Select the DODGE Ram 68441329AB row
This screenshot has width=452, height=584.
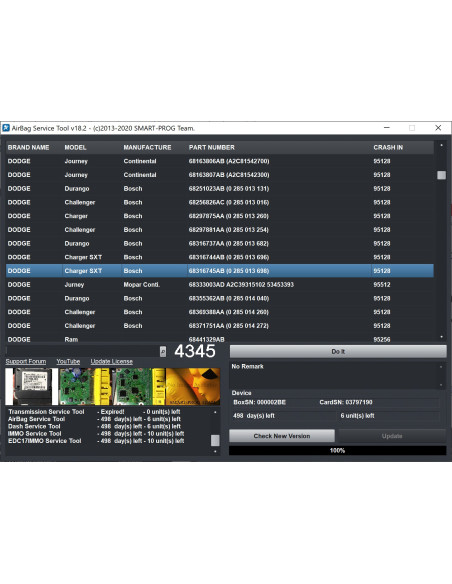point(220,338)
